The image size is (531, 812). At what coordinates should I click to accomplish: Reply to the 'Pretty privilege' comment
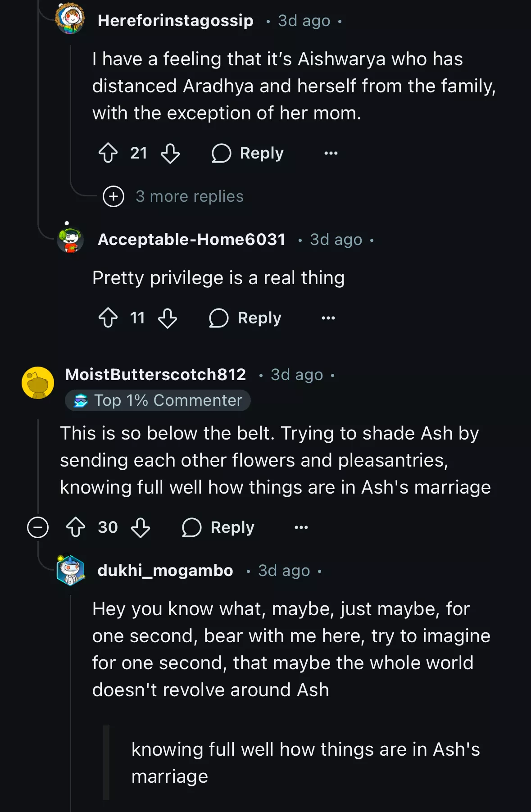(x=245, y=318)
